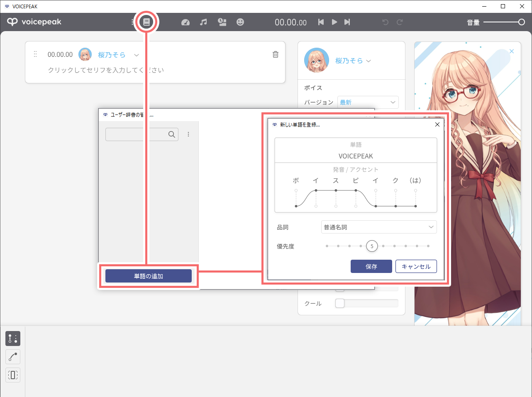The height and width of the screenshot is (397, 532).
Task: Save the new word with 保存
Action: tap(371, 266)
